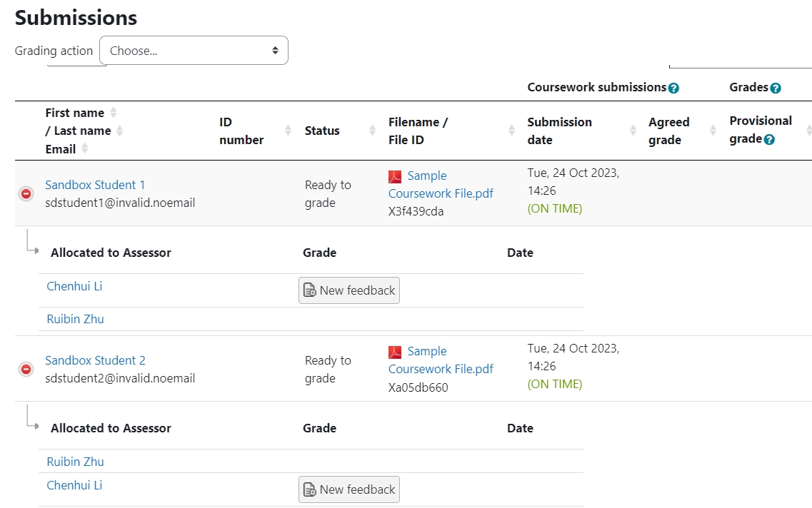Image resolution: width=812 pixels, height=508 pixels.
Task: Click New feedback for Sandbox Student 1
Action: pos(349,290)
